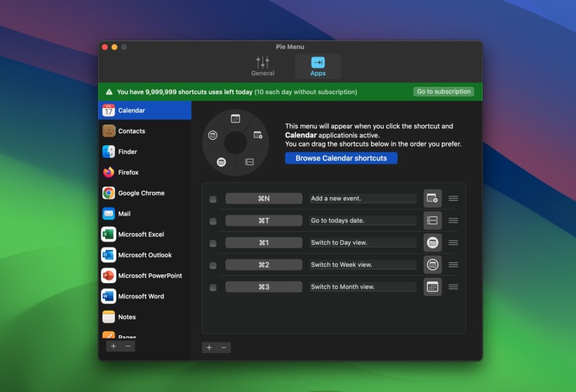Click the Day view icon on the ⌘1 row
576x392 pixels.
432,242
